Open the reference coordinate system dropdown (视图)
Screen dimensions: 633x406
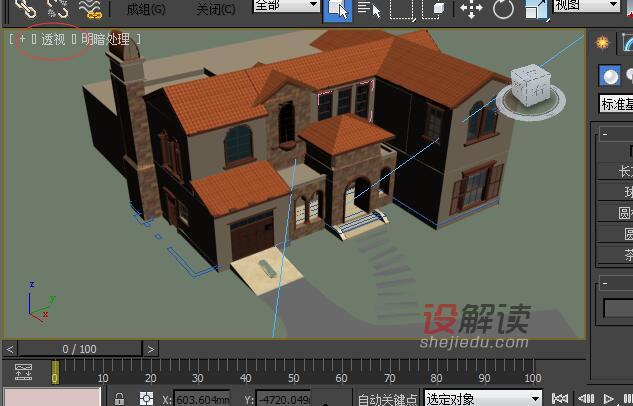click(586, 5)
